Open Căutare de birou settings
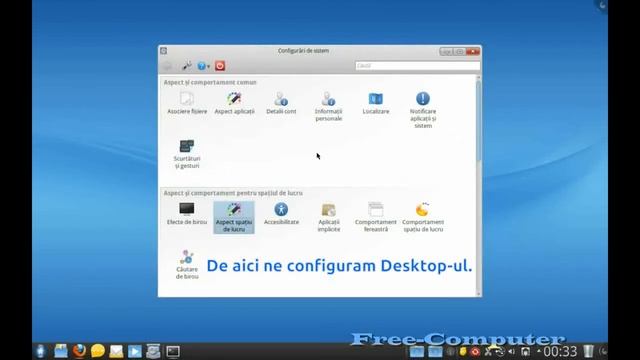The width and height of the screenshot is (640, 360). (x=187, y=264)
